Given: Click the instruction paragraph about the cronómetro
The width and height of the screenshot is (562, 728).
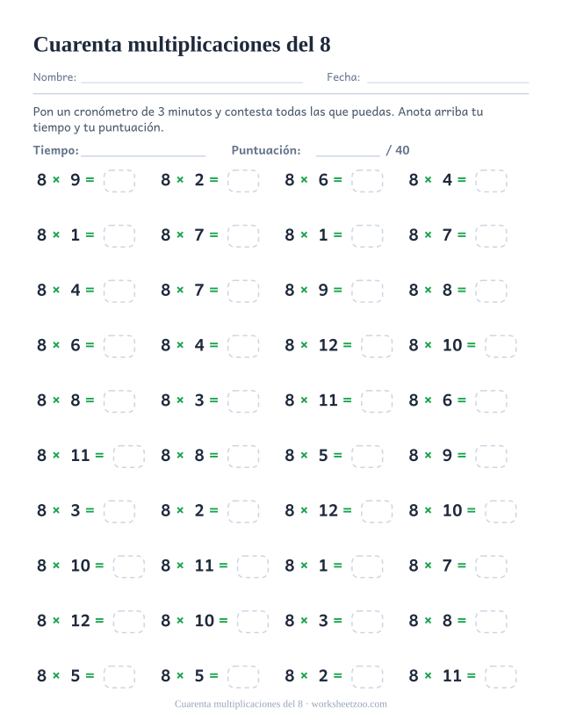Looking at the screenshot, I should click(258, 119).
